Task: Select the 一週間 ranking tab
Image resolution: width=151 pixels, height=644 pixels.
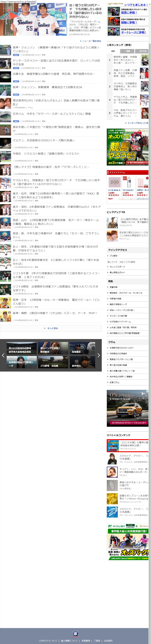Action: (x=127, y=51)
